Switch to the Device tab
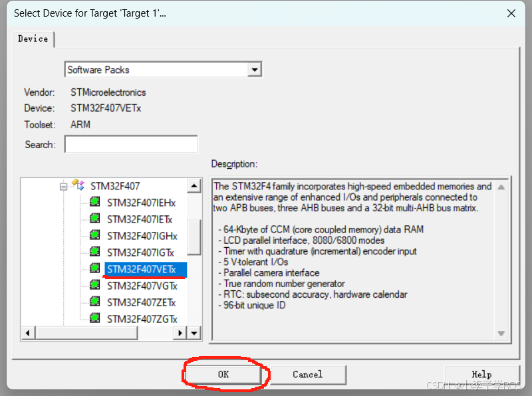This screenshot has height=396, width=532. tap(33, 39)
